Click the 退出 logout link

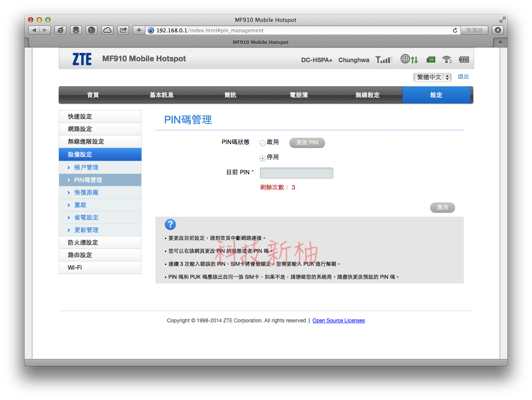coord(463,77)
